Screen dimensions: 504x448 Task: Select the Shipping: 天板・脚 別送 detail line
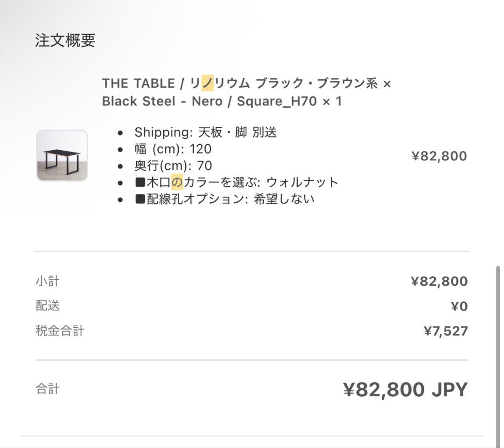(205, 132)
